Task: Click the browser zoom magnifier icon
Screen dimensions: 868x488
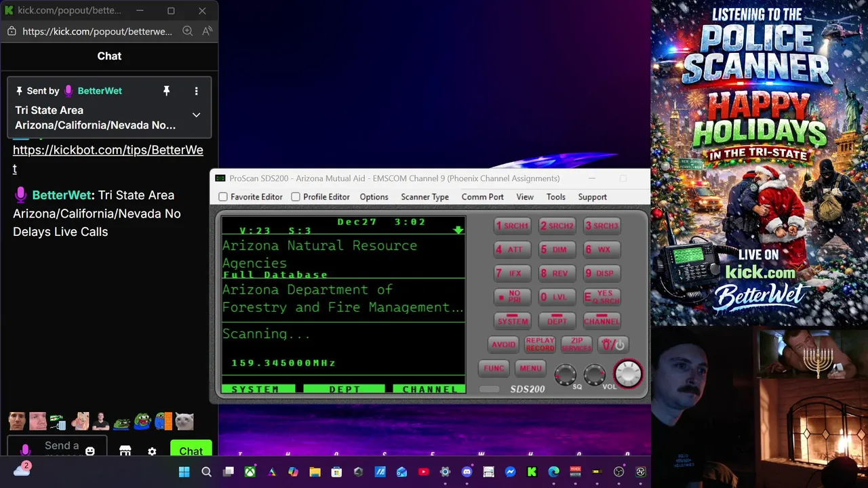Action: point(188,31)
